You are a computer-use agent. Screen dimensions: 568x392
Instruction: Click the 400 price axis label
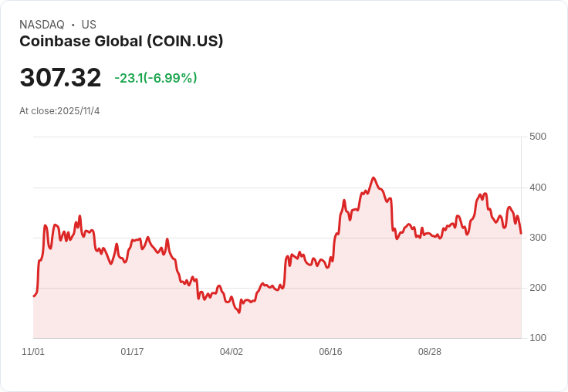pos(538,188)
